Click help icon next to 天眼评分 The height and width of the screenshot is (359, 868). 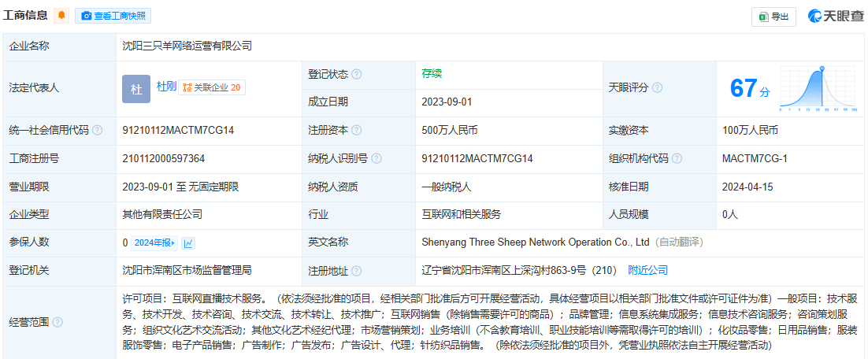657,88
